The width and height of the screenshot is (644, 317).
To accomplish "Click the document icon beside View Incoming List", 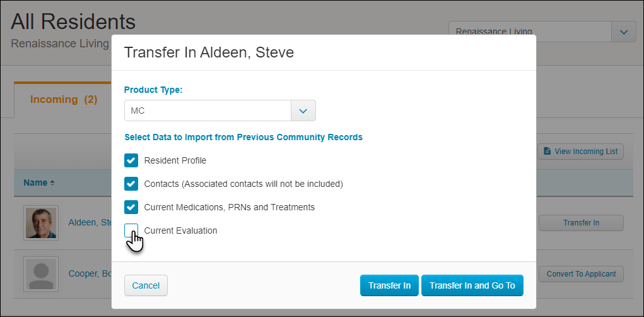I will tap(547, 152).
